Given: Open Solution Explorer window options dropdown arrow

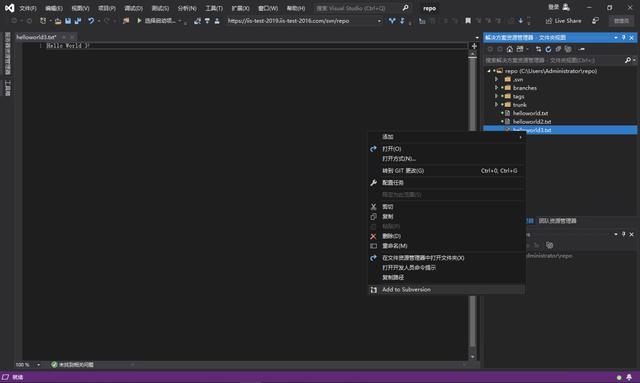Looking at the screenshot, I should pos(616,38).
